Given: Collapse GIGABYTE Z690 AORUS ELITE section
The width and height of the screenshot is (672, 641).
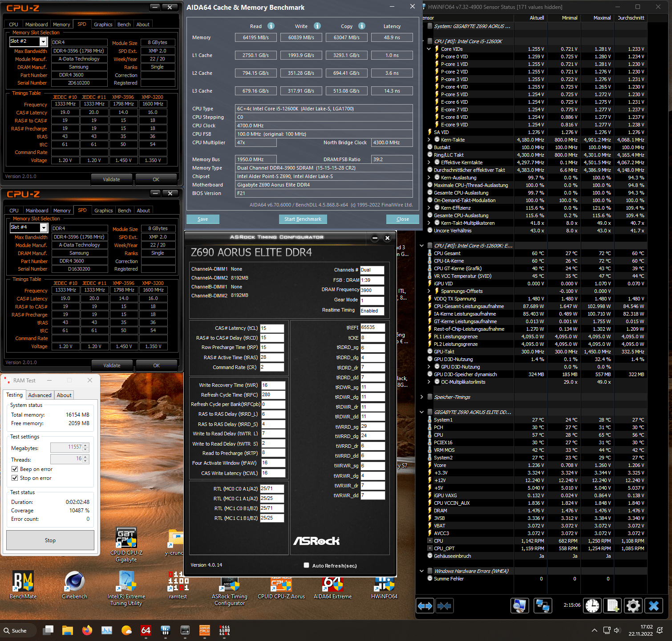Looking at the screenshot, I should 422,412.
